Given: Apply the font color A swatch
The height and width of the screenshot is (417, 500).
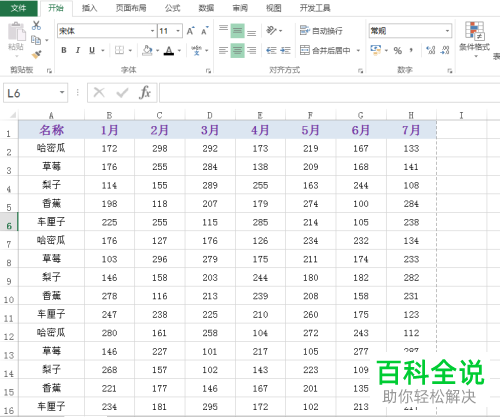Looking at the screenshot, I should tap(169, 50).
